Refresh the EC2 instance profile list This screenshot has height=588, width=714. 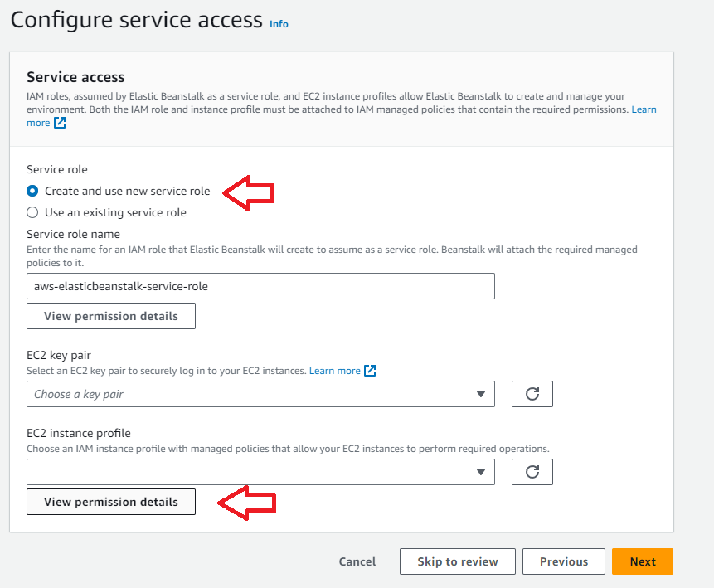point(532,472)
